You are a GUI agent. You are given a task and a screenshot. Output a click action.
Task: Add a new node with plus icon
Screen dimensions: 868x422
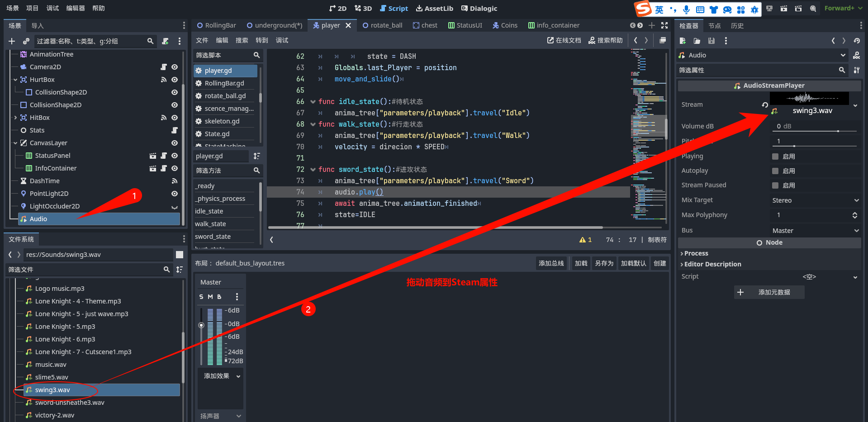[x=12, y=41]
